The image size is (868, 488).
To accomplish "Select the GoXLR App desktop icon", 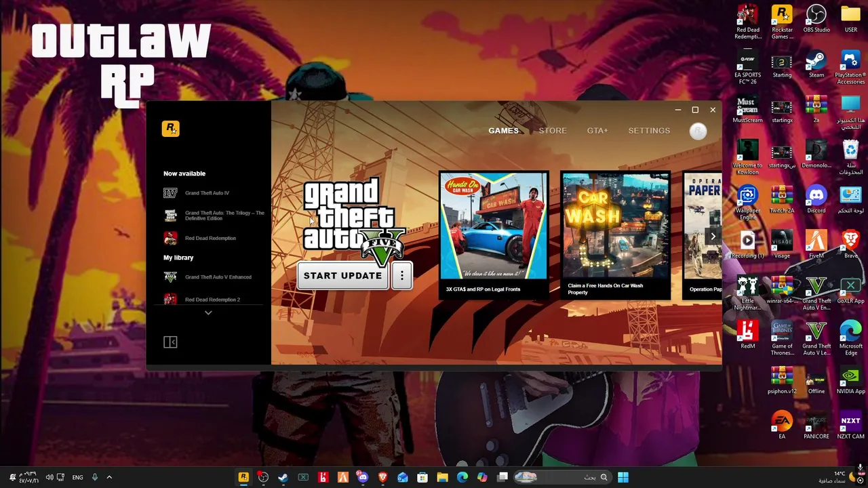I will pos(850,291).
